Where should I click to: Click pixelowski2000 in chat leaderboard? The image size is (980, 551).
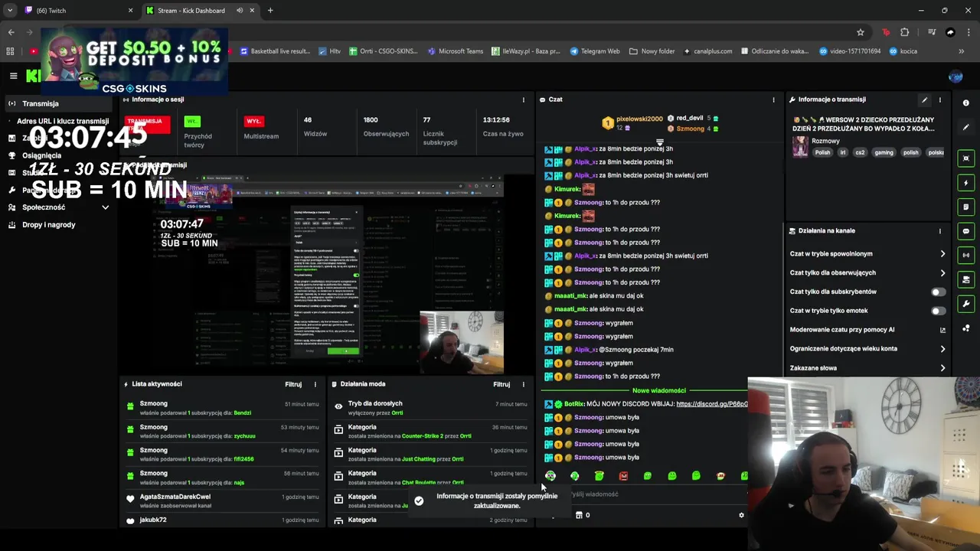639,119
